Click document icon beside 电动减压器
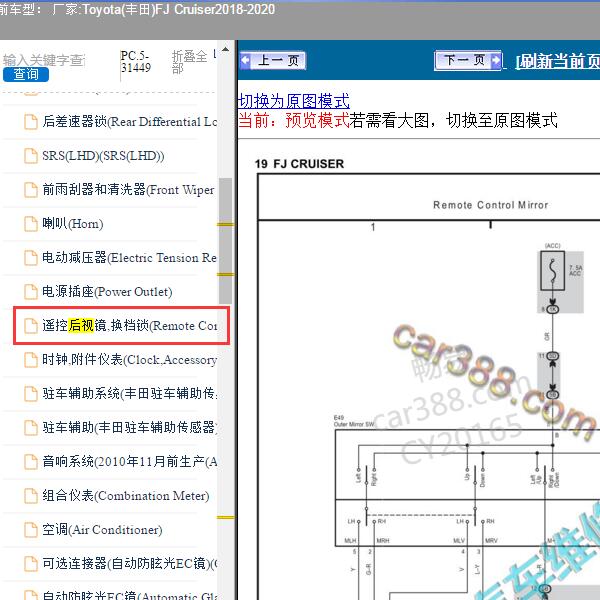This screenshot has width=600, height=600. coord(31,258)
